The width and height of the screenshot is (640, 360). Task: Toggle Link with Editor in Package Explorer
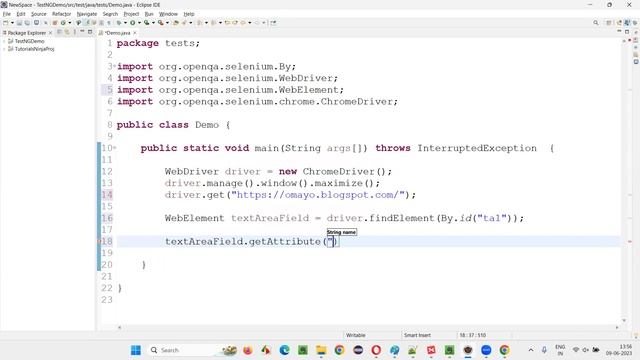point(67,32)
